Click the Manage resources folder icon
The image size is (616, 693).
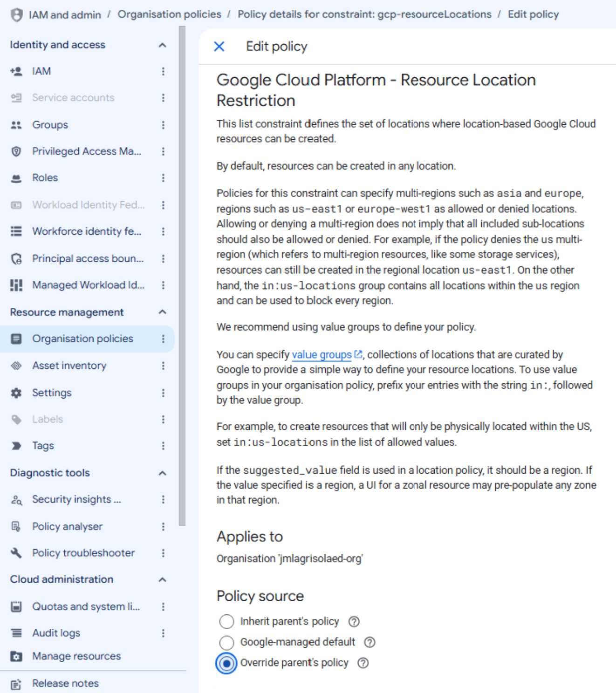pos(16,656)
